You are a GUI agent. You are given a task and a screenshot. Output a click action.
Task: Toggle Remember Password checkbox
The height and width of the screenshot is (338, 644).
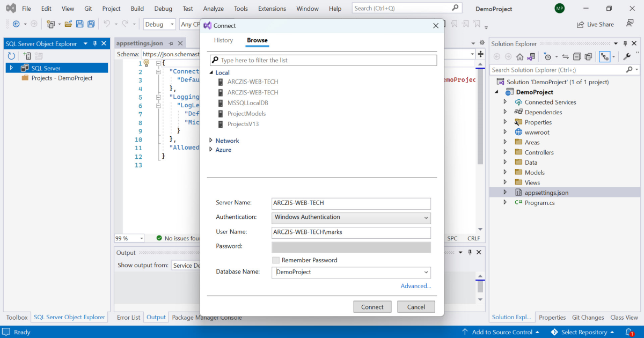pos(276,260)
